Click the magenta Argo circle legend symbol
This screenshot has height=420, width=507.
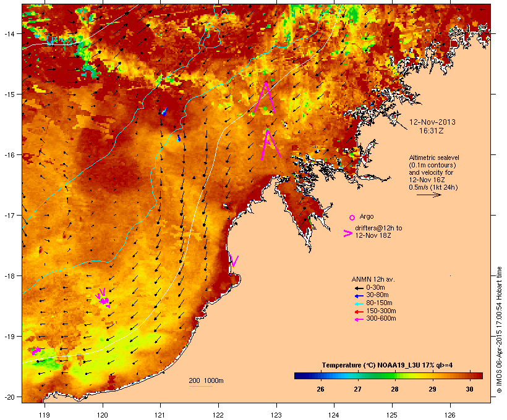point(352,217)
